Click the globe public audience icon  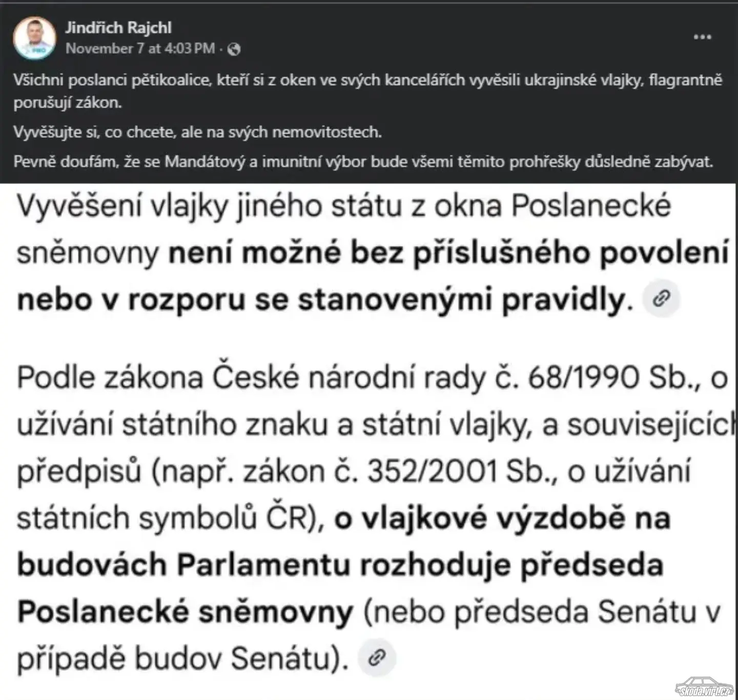[234, 49]
